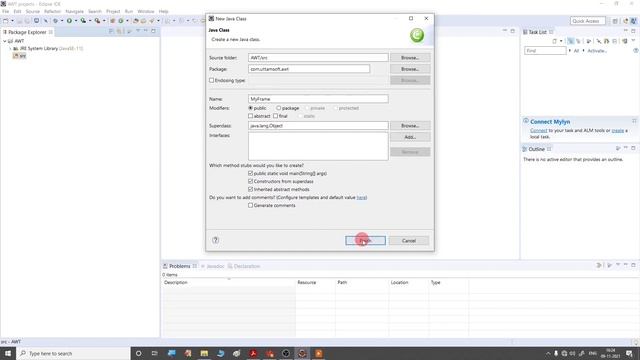Browse for the source folder
640x360 pixels.
pyautogui.click(x=410, y=58)
